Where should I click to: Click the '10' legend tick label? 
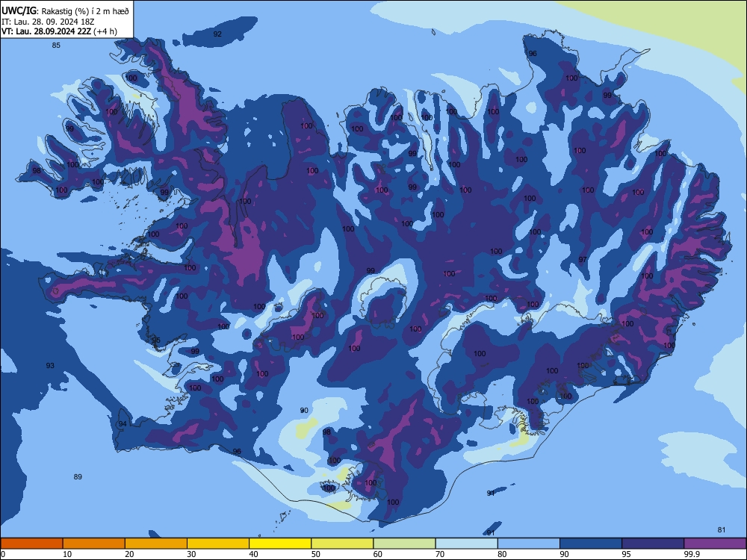click(67, 554)
